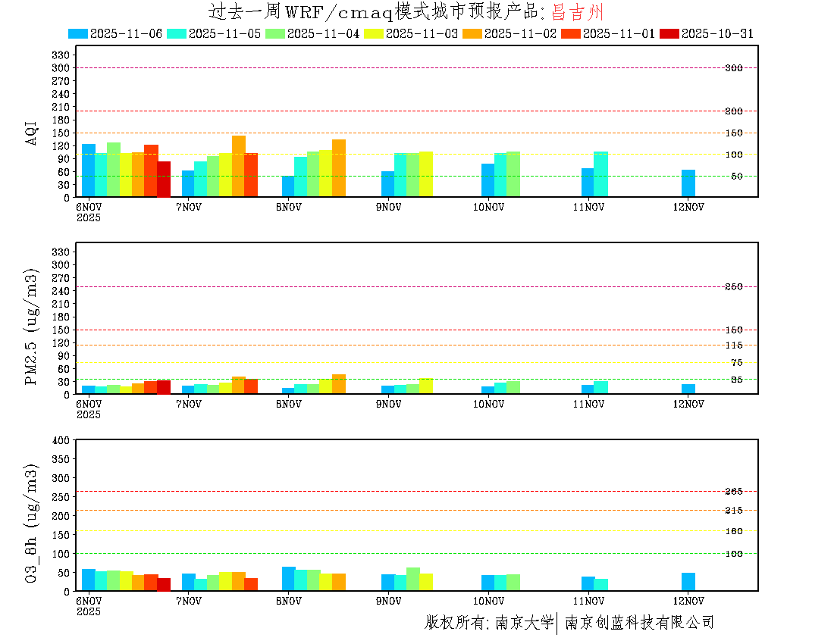
Task: Click the 265 threshold label in O3_8h chart
Action: [x=733, y=492]
